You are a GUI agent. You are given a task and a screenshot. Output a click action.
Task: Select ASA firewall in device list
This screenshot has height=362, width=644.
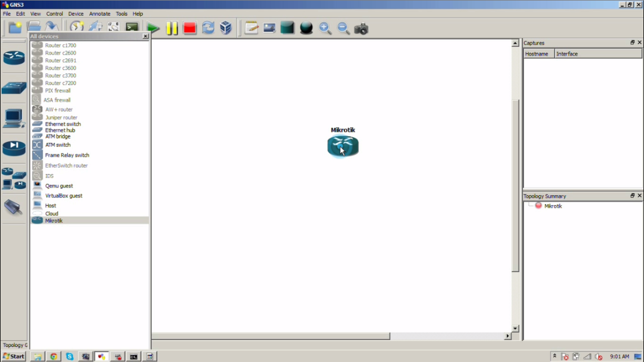click(57, 100)
